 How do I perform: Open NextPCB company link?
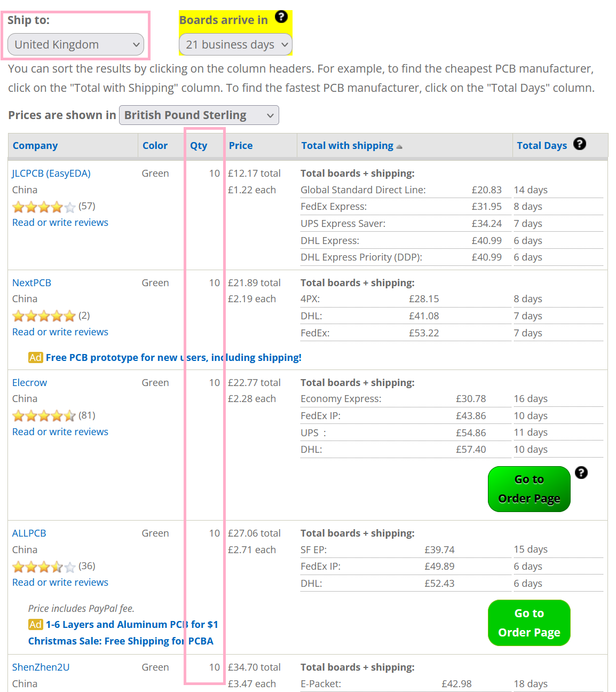point(31,283)
